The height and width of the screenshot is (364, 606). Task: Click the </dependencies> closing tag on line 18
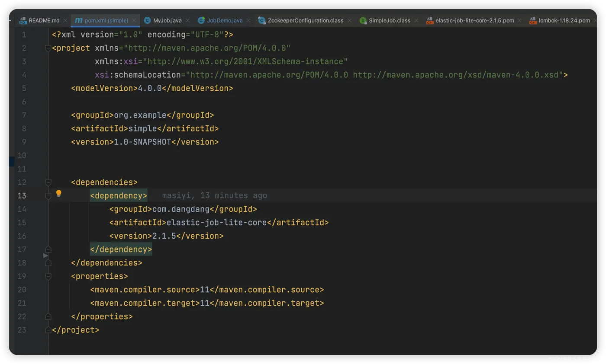[x=106, y=263]
